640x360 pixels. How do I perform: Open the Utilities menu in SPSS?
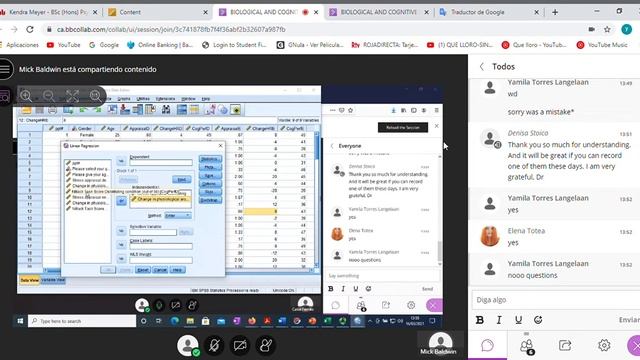(x=143, y=99)
